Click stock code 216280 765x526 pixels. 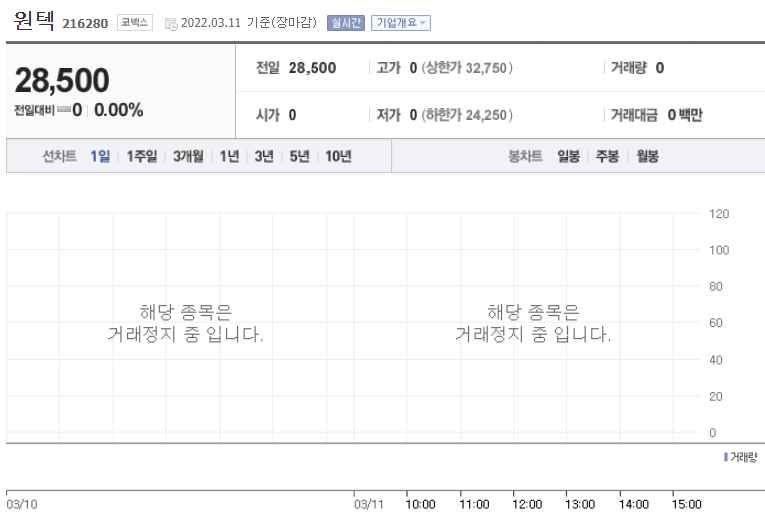[85, 23]
